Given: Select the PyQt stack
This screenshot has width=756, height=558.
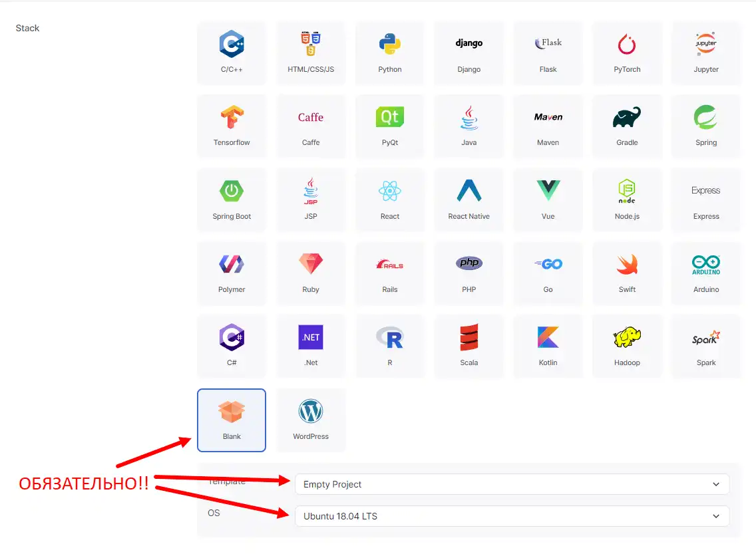Looking at the screenshot, I should pyautogui.click(x=389, y=126).
